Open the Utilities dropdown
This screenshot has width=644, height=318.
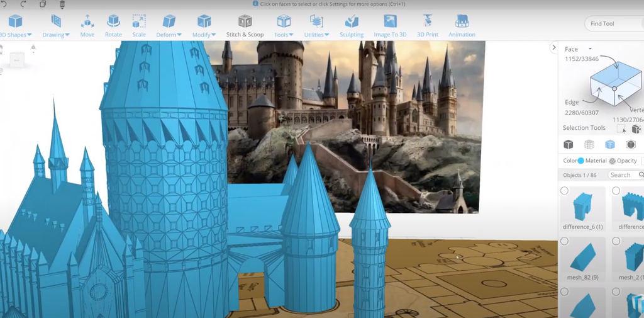316,26
